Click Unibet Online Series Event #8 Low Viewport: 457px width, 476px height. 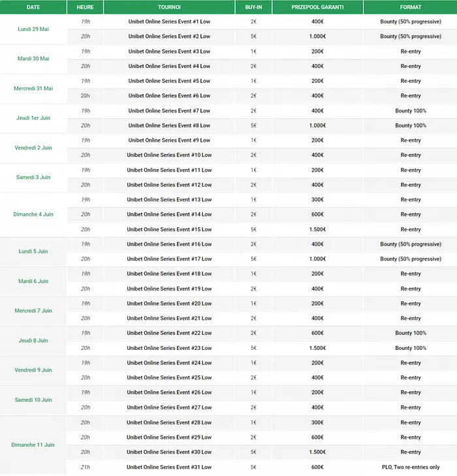click(169, 125)
